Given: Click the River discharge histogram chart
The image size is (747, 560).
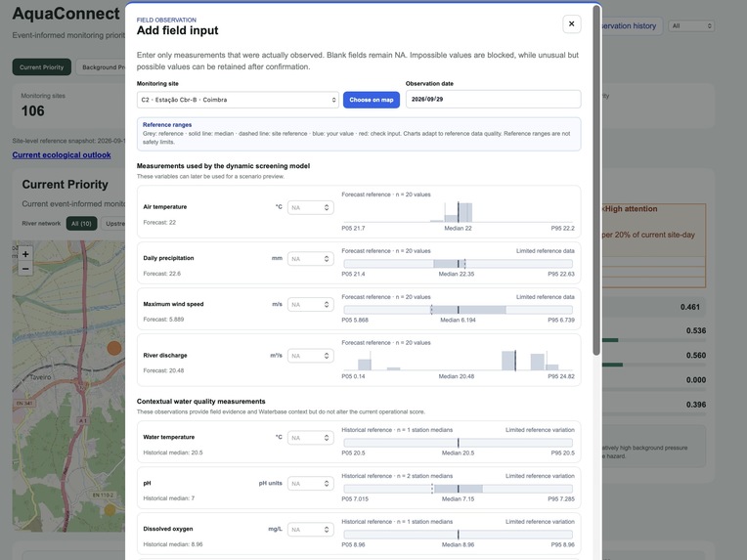Looking at the screenshot, I should click(458, 360).
